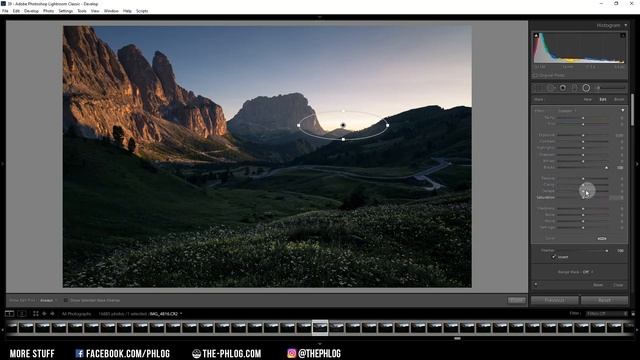Open the View menu
This screenshot has width=640, height=360.
coord(95,11)
